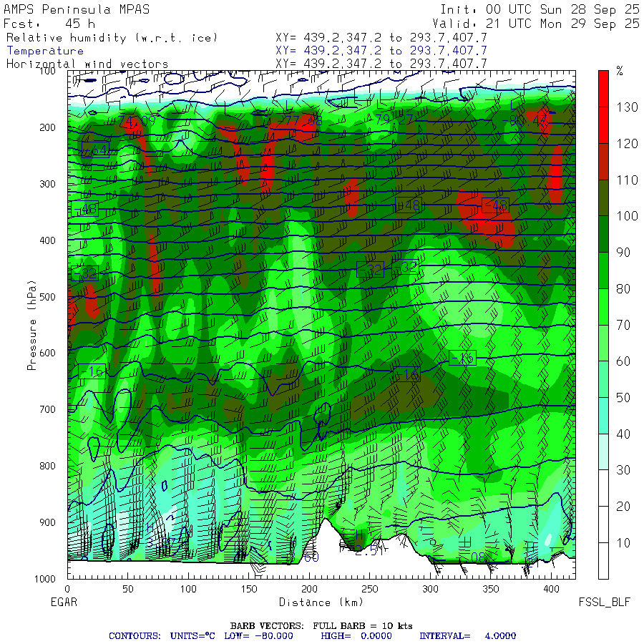
Task: Click the 250 tick on distance axis
Action: point(370,589)
